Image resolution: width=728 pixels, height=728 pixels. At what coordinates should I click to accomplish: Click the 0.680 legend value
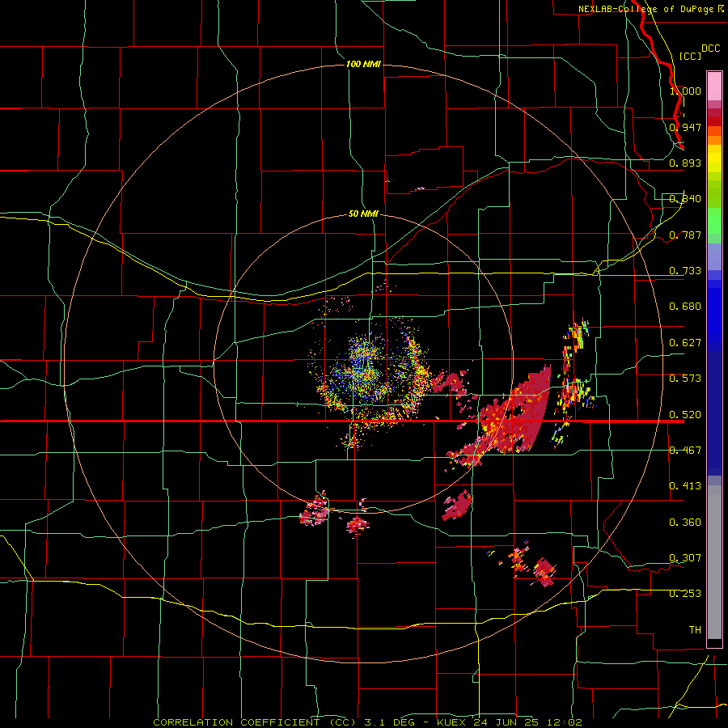(x=685, y=307)
